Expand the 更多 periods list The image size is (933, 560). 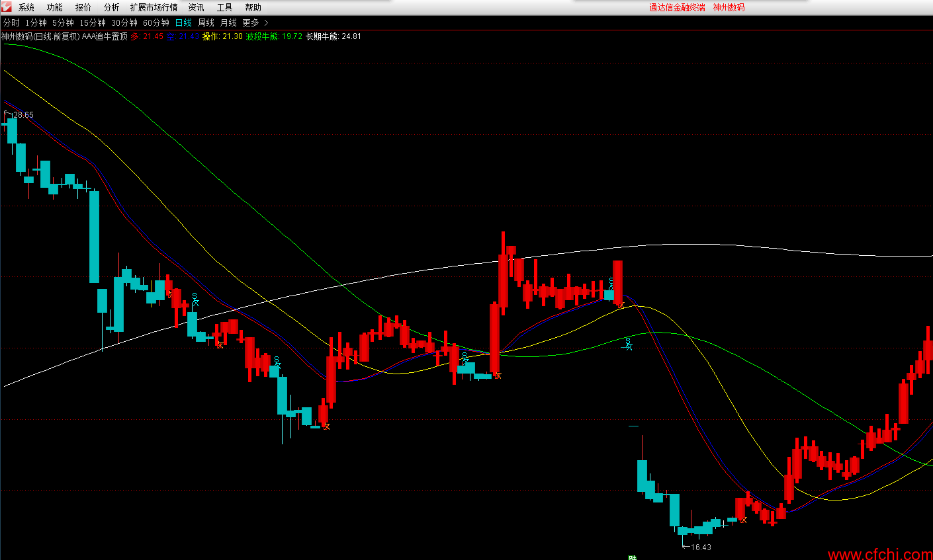[x=255, y=22]
